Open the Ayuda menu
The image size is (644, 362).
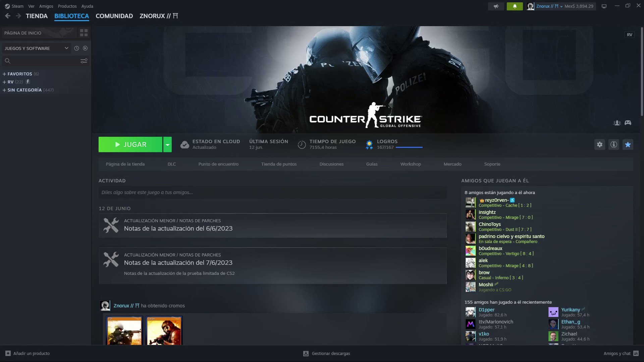point(87,6)
